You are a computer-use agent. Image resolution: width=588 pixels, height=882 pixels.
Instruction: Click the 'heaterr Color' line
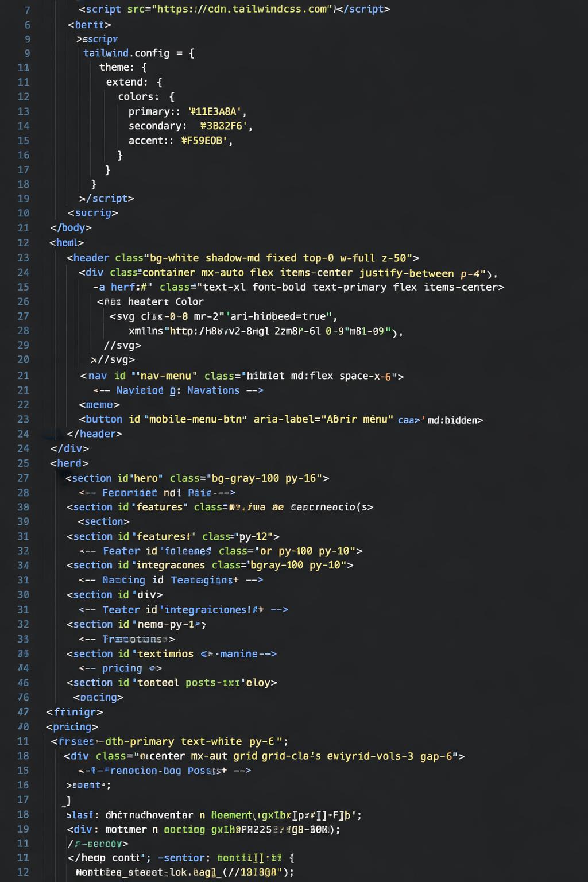pos(150,302)
